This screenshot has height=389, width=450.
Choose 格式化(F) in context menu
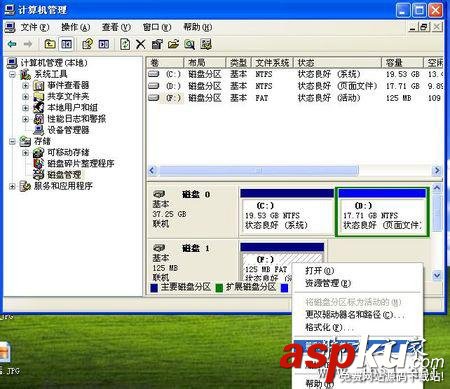point(329,327)
